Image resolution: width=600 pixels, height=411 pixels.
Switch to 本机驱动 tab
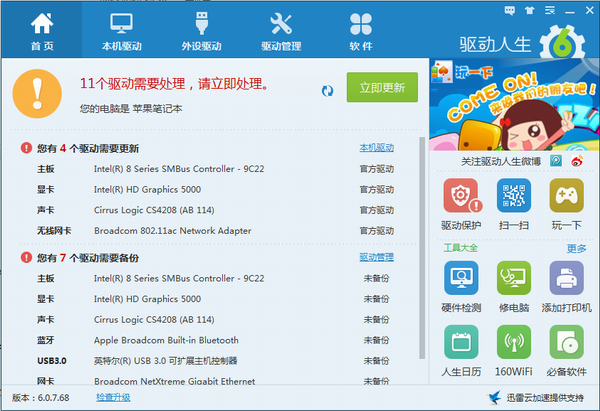[x=122, y=31]
